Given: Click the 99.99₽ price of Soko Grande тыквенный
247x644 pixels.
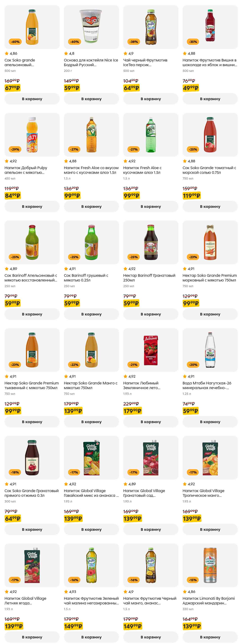Looking at the screenshot, I should 13,411.
